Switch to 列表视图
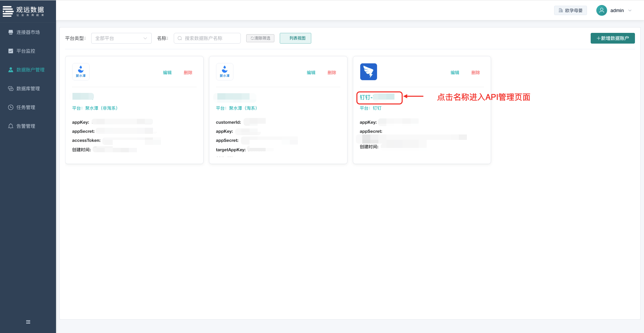 (295, 38)
